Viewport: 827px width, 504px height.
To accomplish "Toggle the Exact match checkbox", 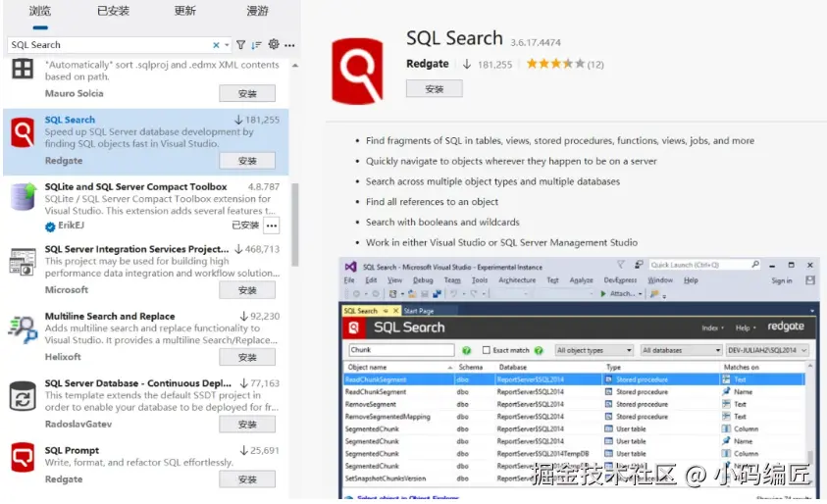I will tap(487, 350).
